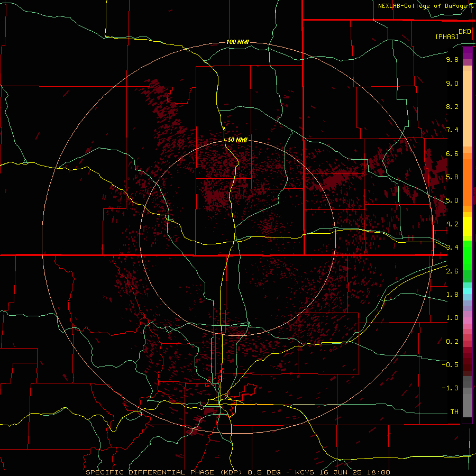Click the 0.5 DEG elevation text in caption
Image resolution: width=476 pixels, height=476 pixels.
pyautogui.click(x=265, y=472)
